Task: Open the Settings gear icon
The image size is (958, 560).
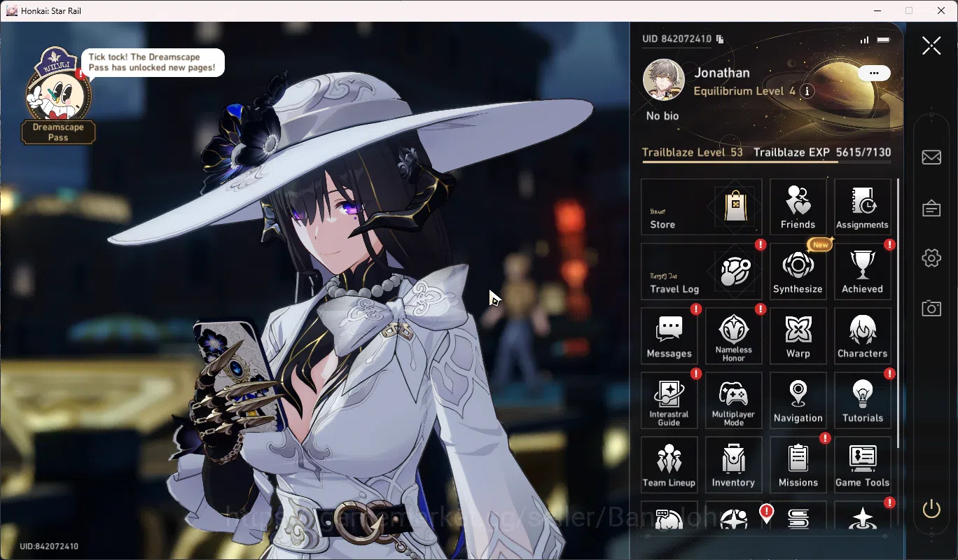Action: coord(931,258)
